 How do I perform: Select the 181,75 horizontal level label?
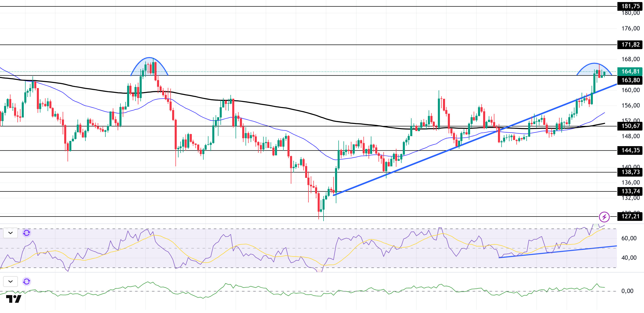[x=630, y=6]
